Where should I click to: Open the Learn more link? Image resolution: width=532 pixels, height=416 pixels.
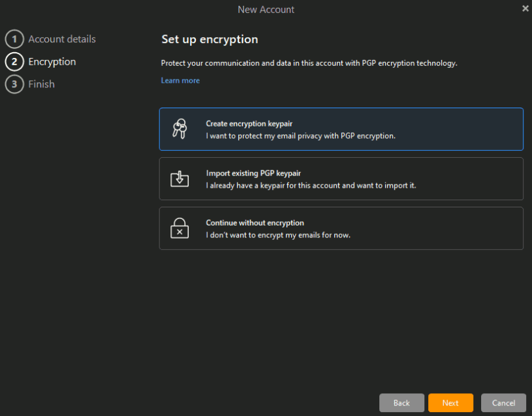(x=180, y=80)
